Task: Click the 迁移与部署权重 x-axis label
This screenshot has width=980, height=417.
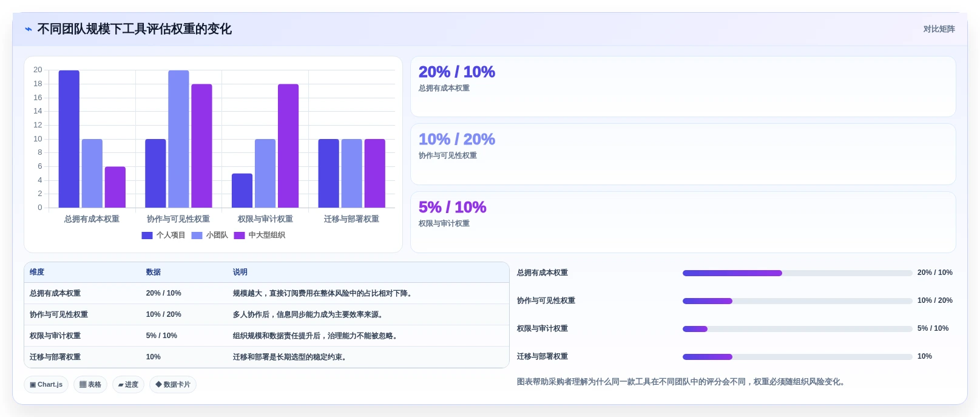Action: [x=351, y=219]
